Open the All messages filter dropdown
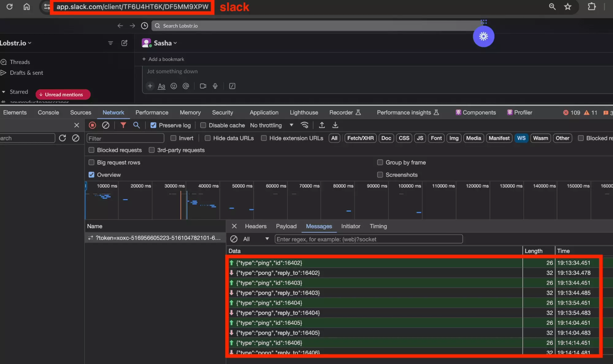The height and width of the screenshot is (364, 613). tap(256, 239)
